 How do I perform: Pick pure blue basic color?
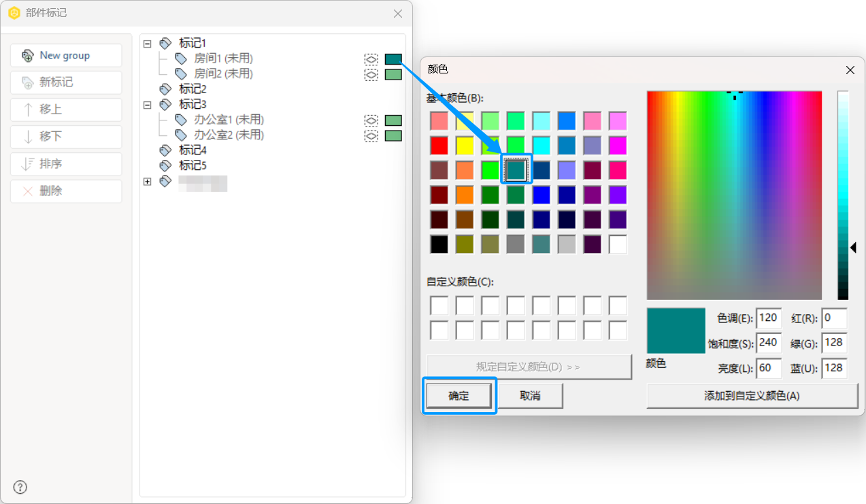pyautogui.click(x=542, y=195)
